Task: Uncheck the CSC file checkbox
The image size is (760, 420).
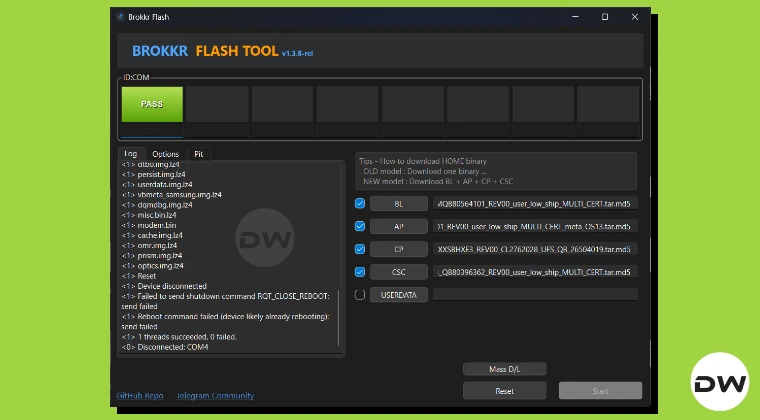Action: (360, 272)
